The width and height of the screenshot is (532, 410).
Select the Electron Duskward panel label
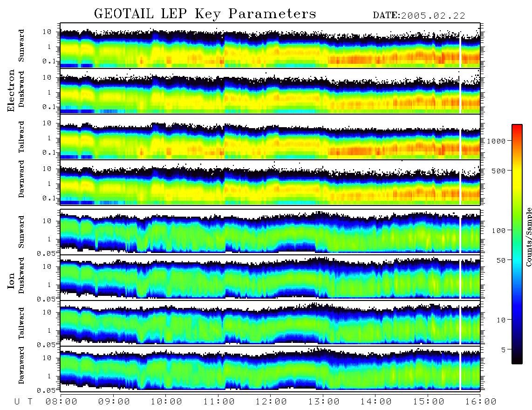[x=21, y=89]
